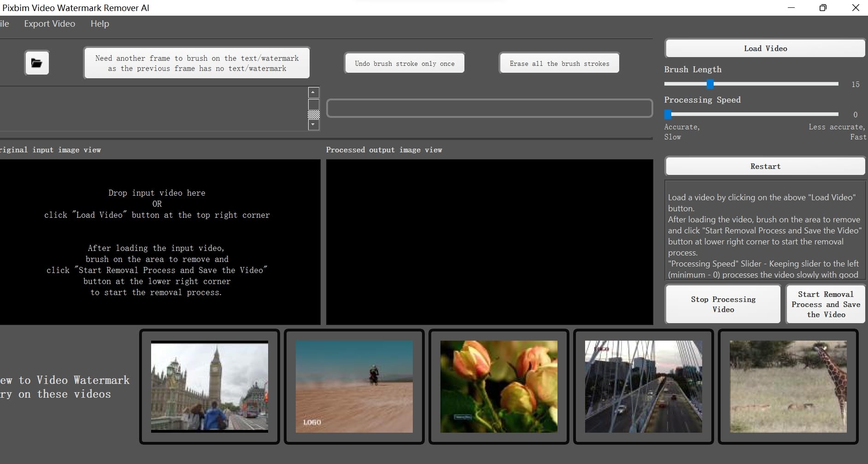Open the folder icon to browse video
Image resolution: width=868 pixels, height=464 pixels.
37,63
